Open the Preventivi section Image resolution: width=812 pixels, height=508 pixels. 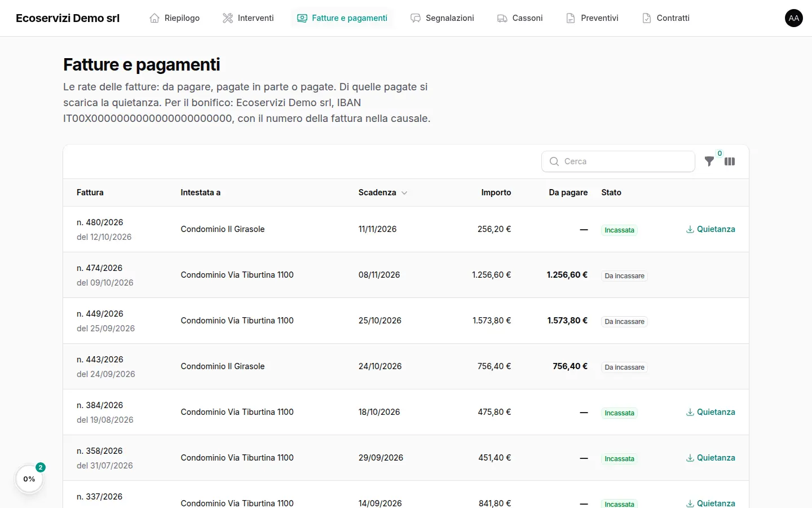(x=592, y=18)
